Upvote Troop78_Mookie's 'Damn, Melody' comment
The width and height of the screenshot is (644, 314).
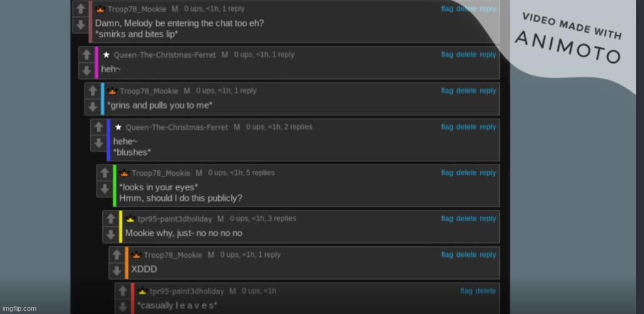(x=80, y=9)
